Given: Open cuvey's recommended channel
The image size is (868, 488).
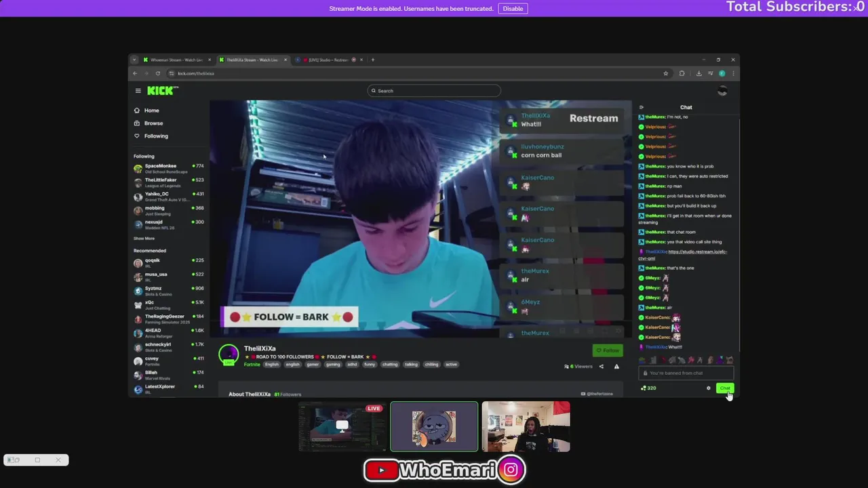Looking at the screenshot, I should click(x=168, y=360).
